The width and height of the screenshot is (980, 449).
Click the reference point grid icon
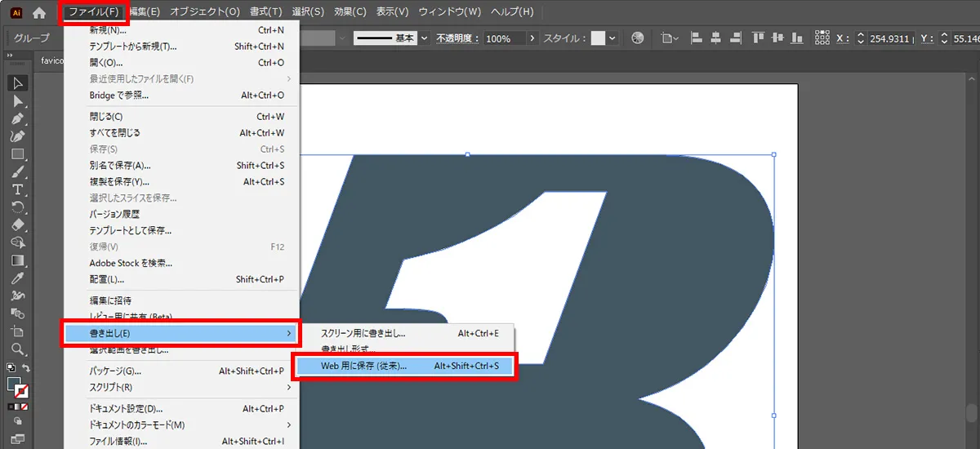[x=822, y=38]
